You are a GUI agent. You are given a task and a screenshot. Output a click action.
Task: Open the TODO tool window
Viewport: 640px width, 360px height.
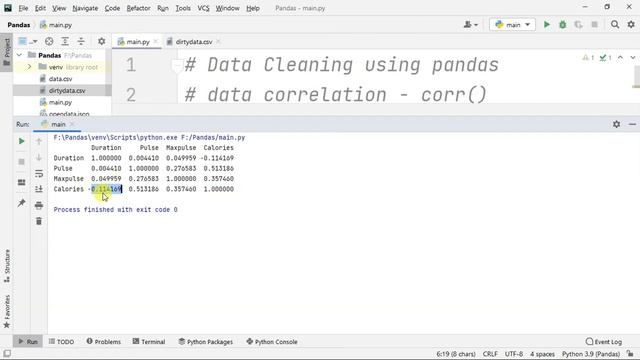click(x=61, y=342)
